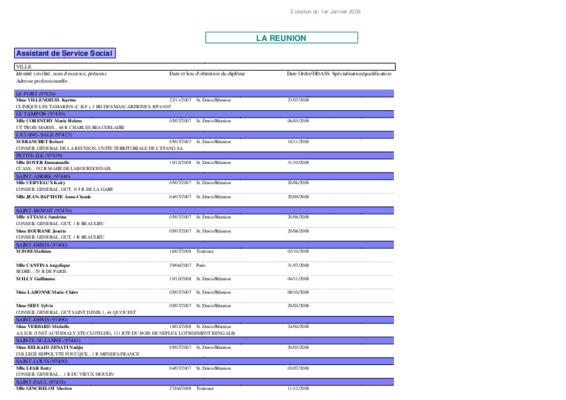Click the CLINIQUE LES TAMARINS address line
The height and width of the screenshot is (400, 566).
point(93,107)
